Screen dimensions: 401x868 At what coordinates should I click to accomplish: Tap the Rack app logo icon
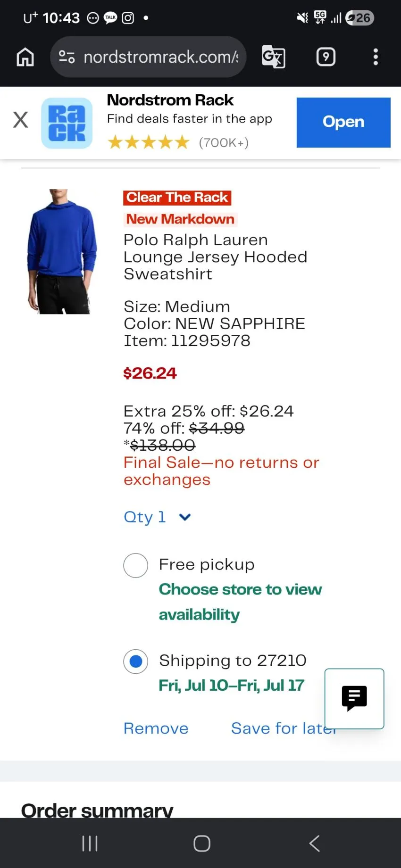click(67, 123)
